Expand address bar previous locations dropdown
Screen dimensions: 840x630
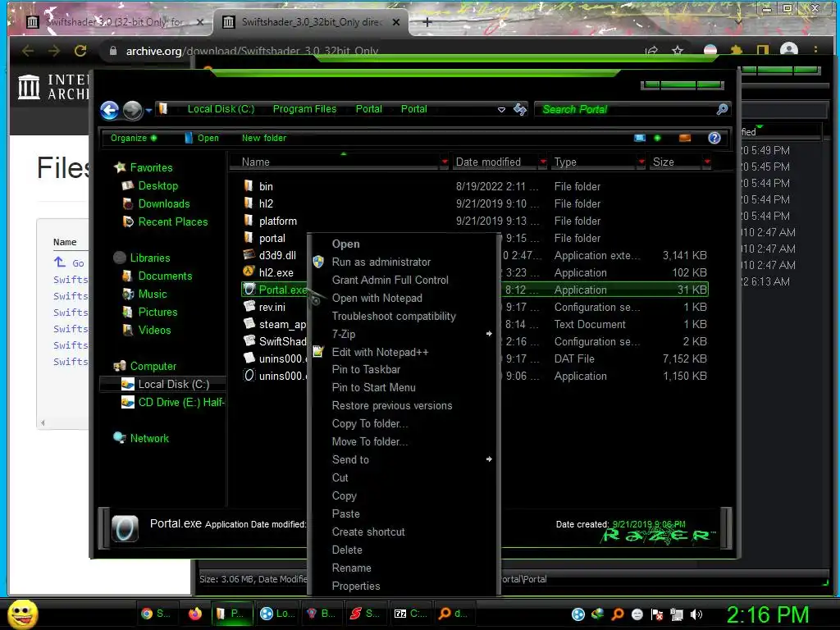click(x=501, y=109)
